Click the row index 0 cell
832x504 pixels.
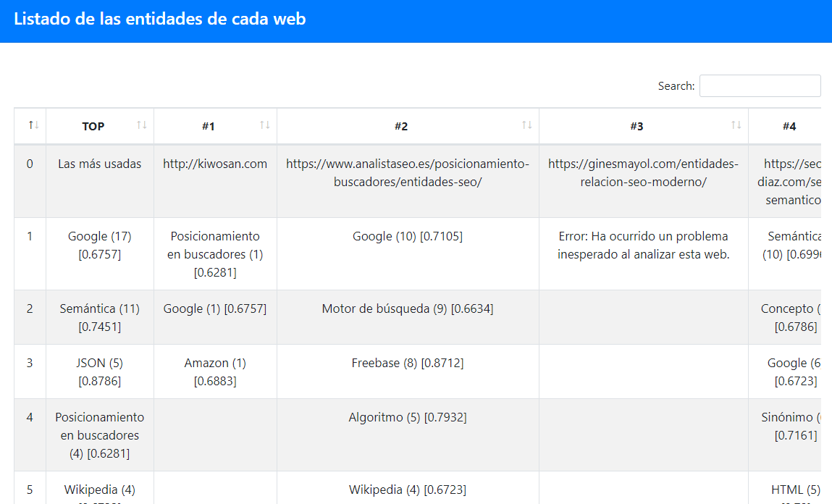click(30, 181)
